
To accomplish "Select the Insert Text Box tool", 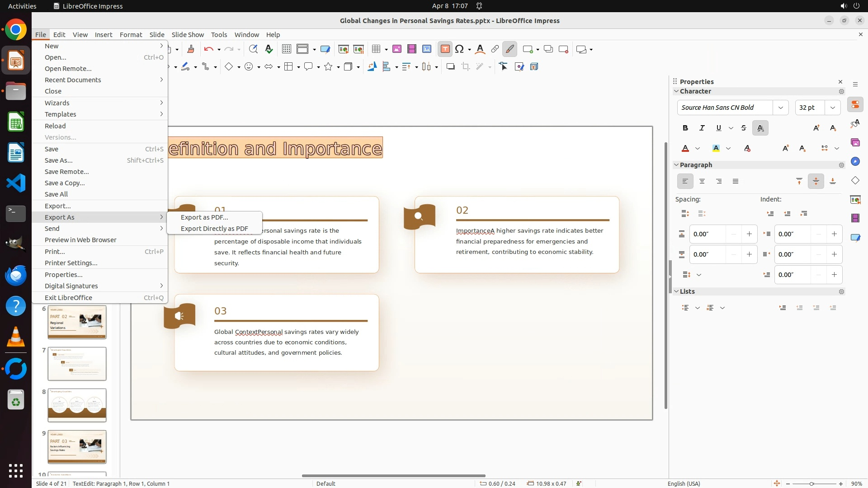I will tap(445, 49).
